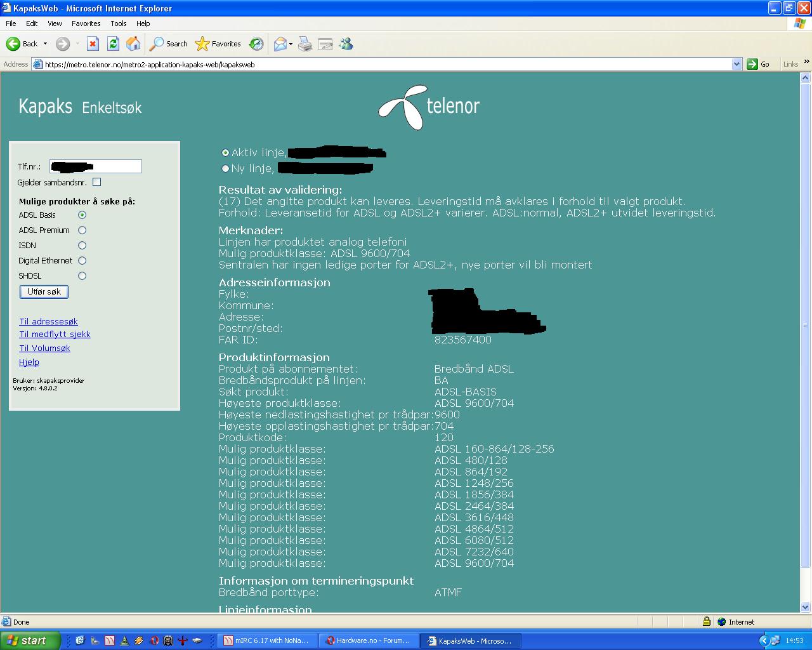Click the green Go arrow button
Image resolution: width=812 pixels, height=650 pixels.
pos(752,64)
